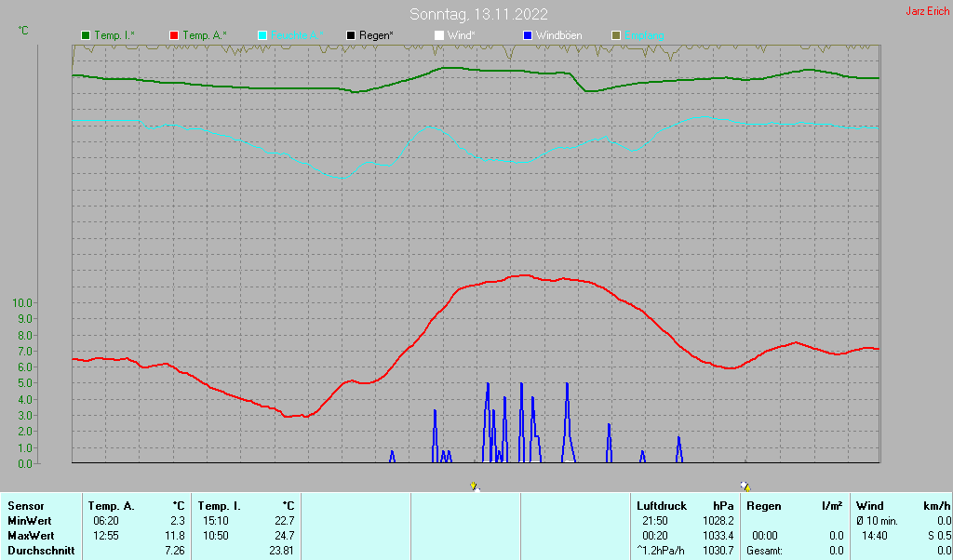Click the Sensor row header
The height and width of the screenshot is (560, 953).
25,506
